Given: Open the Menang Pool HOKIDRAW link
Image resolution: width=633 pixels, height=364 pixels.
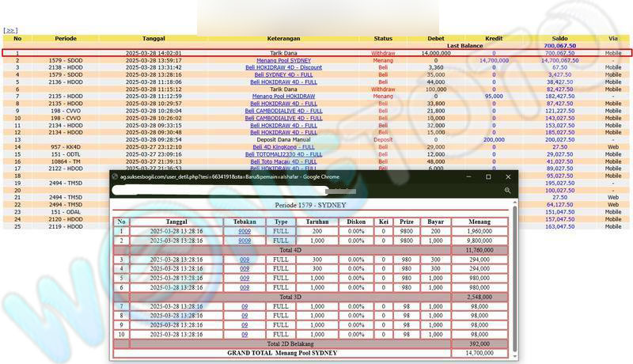Looking at the screenshot, I should click(283, 96).
